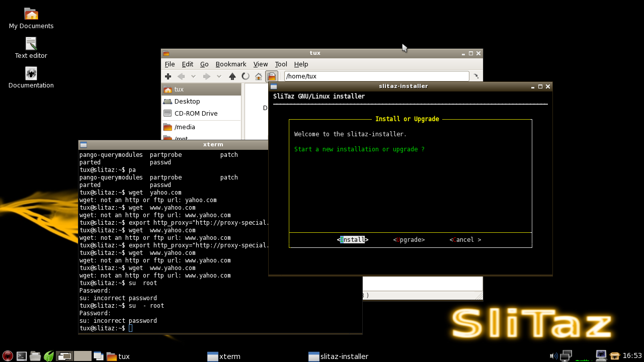Click the home folder toolbar icon
The image size is (644, 362).
pyautogui.click(x=259, y=76)
